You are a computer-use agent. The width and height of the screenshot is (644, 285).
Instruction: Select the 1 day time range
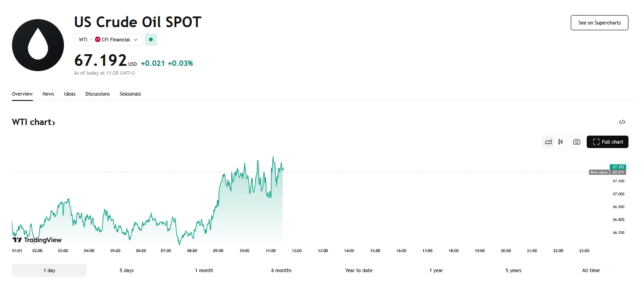[x=49, y=270]
